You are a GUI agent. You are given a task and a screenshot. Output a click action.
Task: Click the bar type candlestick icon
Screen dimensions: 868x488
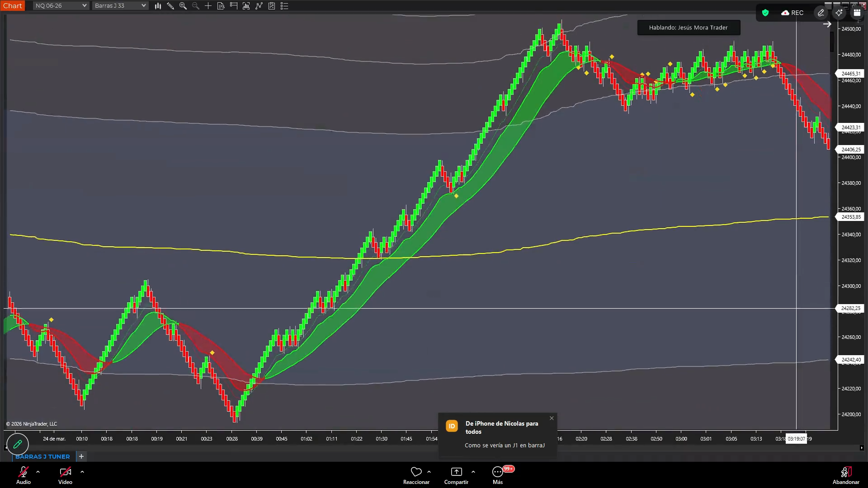coord(158,6)
